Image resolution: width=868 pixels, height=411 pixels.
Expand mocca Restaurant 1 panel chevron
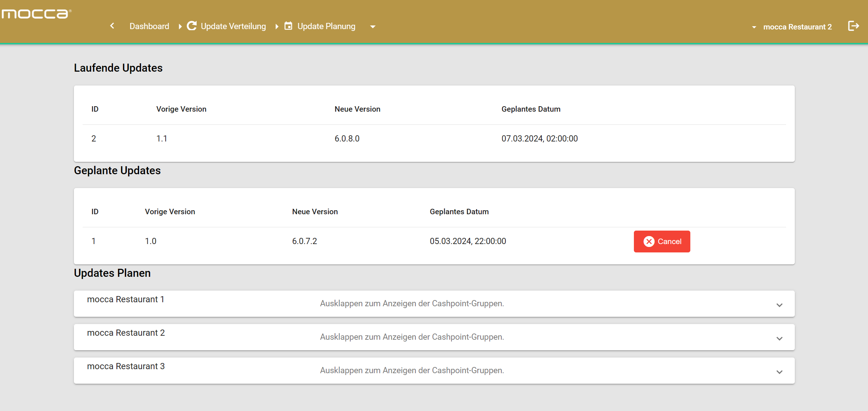pyautogui.click(x=780, y=305)
